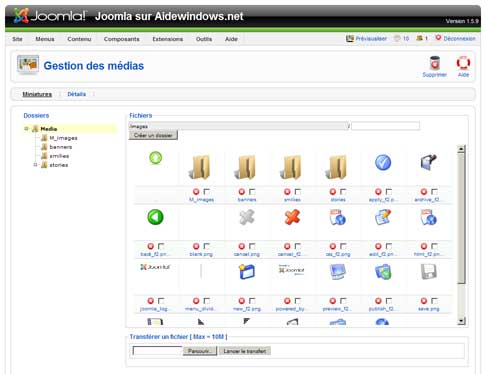Open the Site menu
The image size is (486, 374).
(x=17, y=39)
